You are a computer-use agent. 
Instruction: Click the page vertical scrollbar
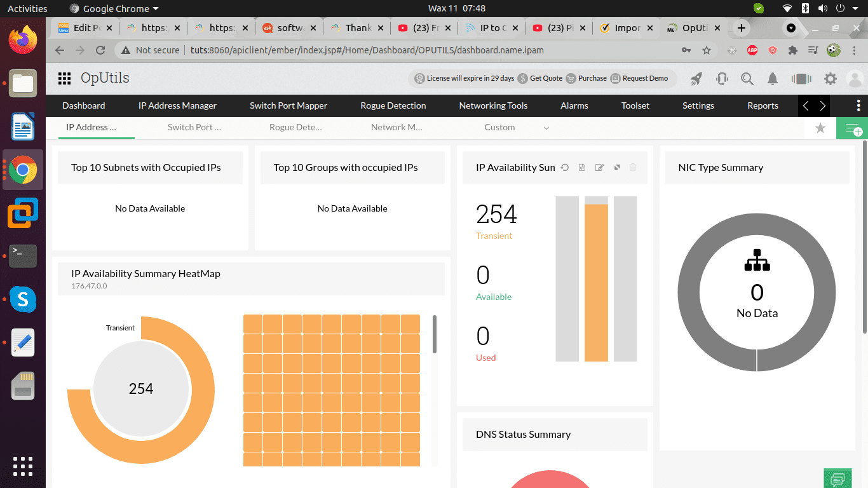coord(865,236)
